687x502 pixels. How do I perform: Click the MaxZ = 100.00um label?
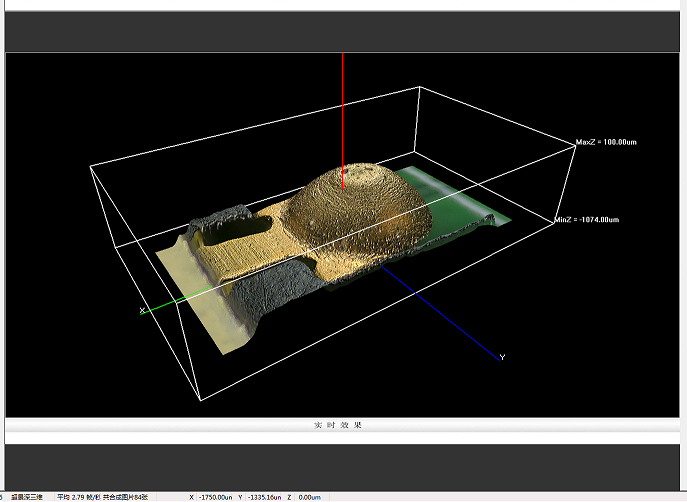[606, 142]
